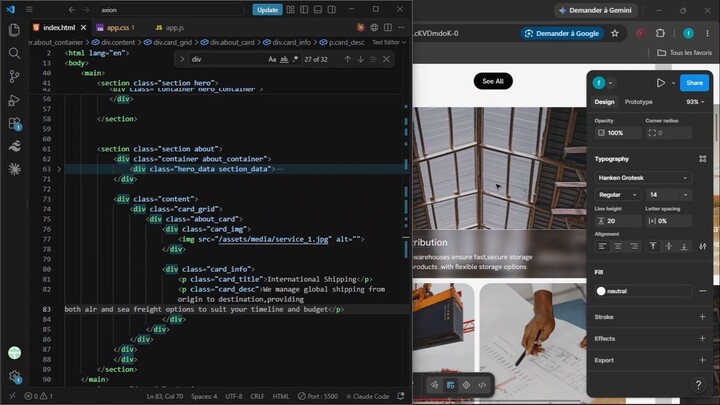Go forward in VS Code navigation history
Viewport: 720px width, 405px height.
pos(86,10)
